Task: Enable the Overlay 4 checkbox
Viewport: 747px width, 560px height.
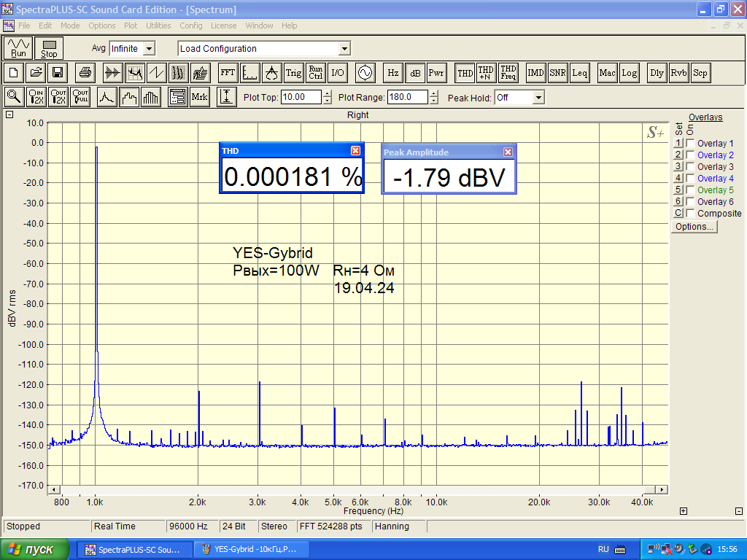Action: 690,178
